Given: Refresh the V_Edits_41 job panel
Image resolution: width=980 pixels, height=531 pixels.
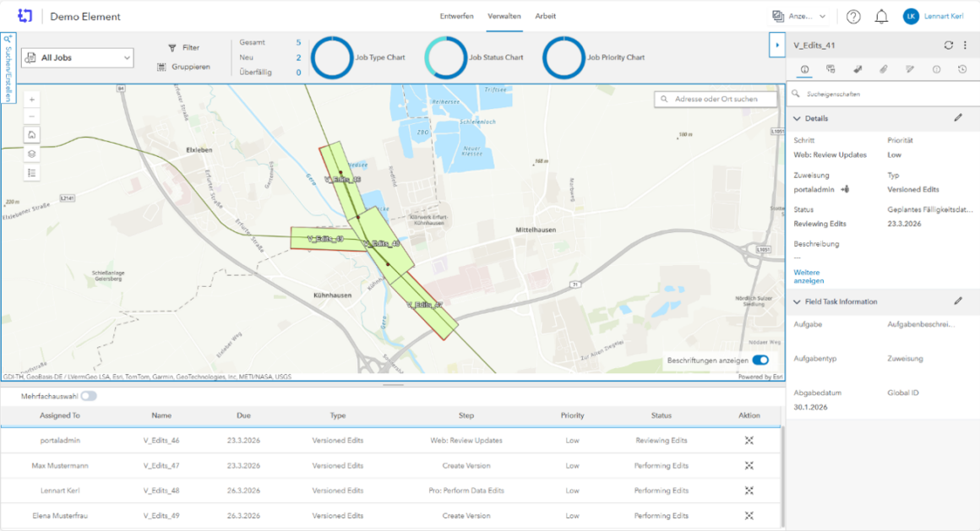Looking at the screenshot, I should pyautogui.click(x=948, y=45).
